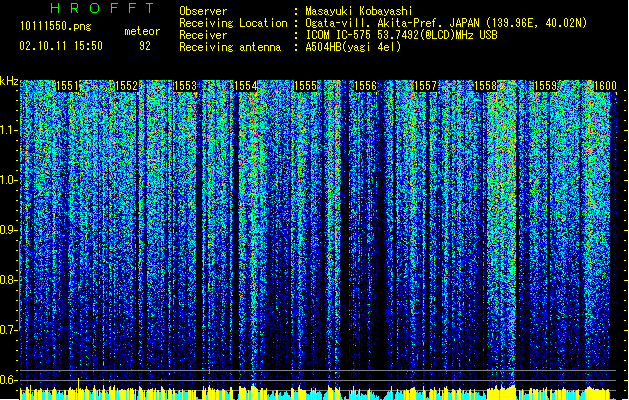629x400 pixels.
Task: Click the 1.0 frequency axis label
Action: [9, 180]
